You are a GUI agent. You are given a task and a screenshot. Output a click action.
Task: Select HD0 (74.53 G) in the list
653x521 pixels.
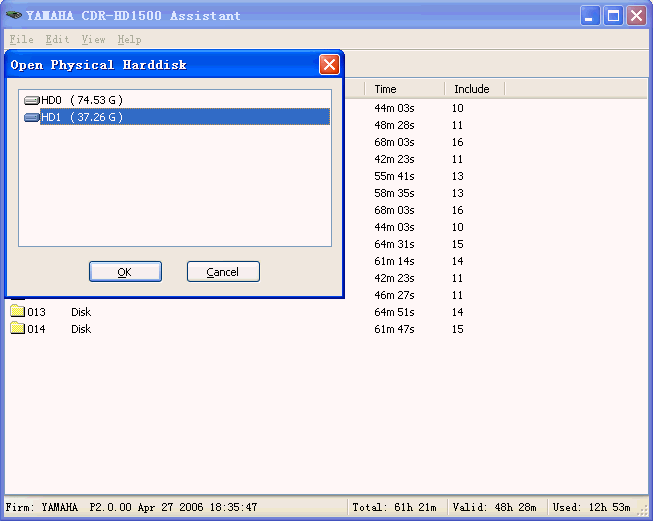(x=82, y=100)
